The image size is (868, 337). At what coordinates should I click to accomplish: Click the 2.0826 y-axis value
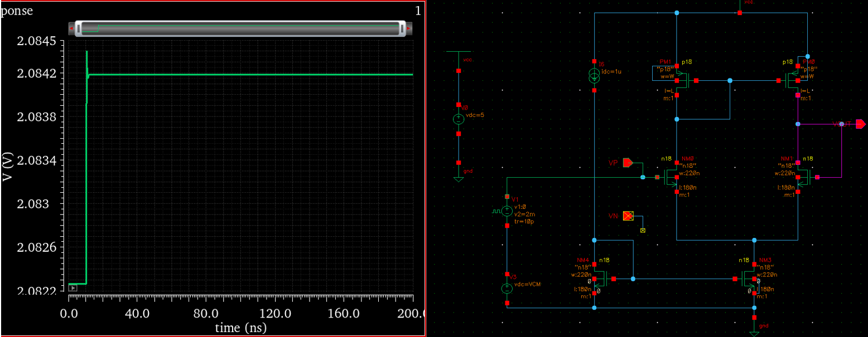pyautogui.click(x=37, y=247)
